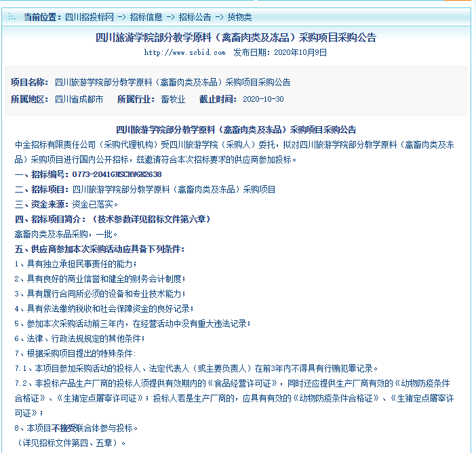Click the 四川省成都市 region value

pyautogui.click(x=79, y=99)
